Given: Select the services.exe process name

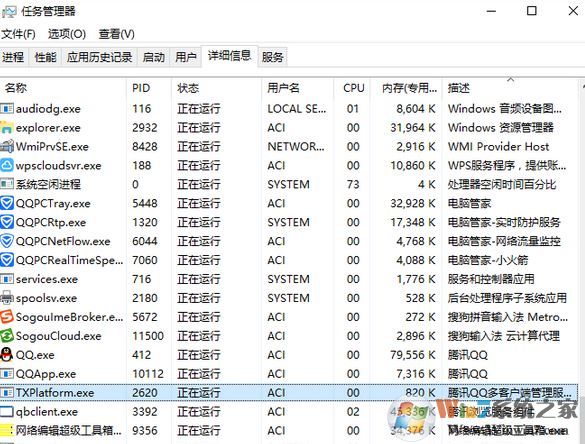Looking at the screenshot, I should 47,279.
